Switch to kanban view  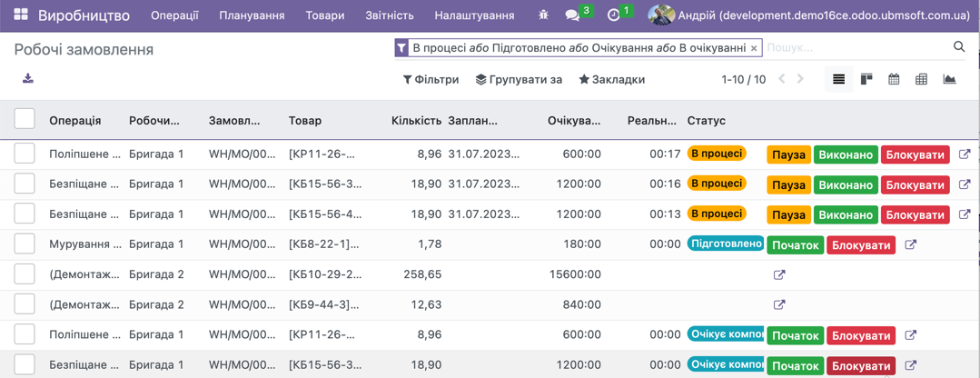click(x=866, y=79)
